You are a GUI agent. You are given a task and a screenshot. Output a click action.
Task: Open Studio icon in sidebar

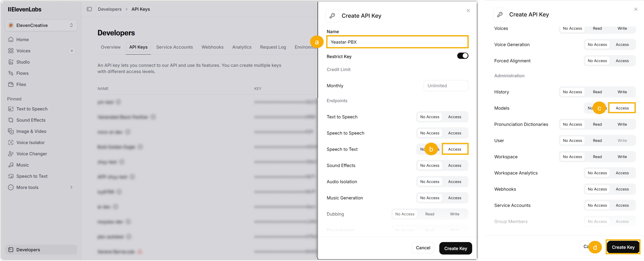11,62
